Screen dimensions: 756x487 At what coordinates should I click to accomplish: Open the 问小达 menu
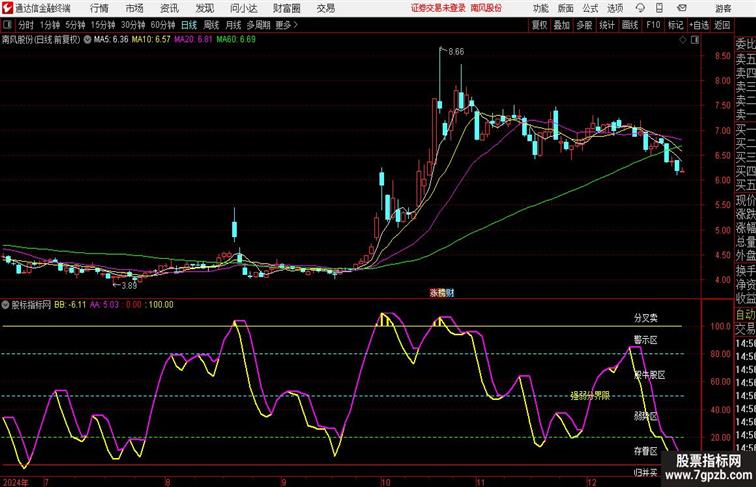point(244,8)
